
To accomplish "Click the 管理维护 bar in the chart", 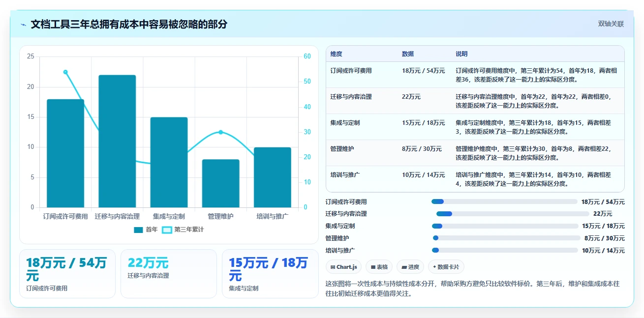I will pyautogui.click(x=220, y=183).
